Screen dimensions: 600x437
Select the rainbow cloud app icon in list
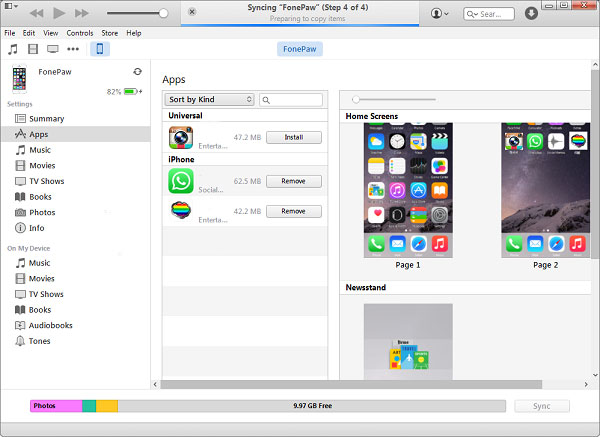pyautogui.click(x=181, y=210)
